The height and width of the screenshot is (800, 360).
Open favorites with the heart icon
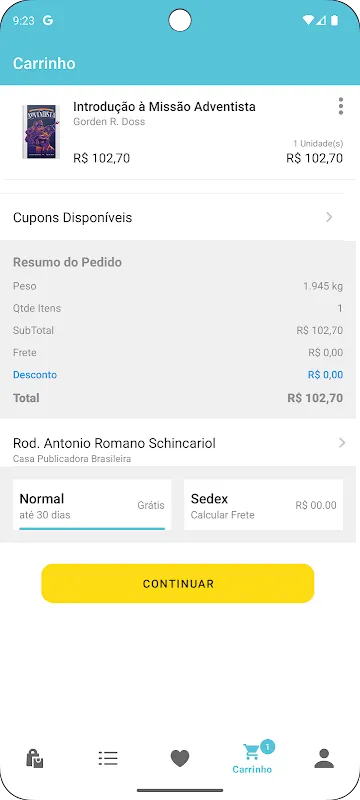coord(179,759)
